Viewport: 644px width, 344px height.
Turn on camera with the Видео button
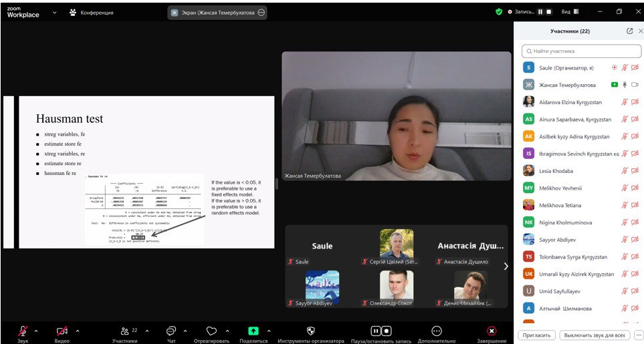click(62, 331)
